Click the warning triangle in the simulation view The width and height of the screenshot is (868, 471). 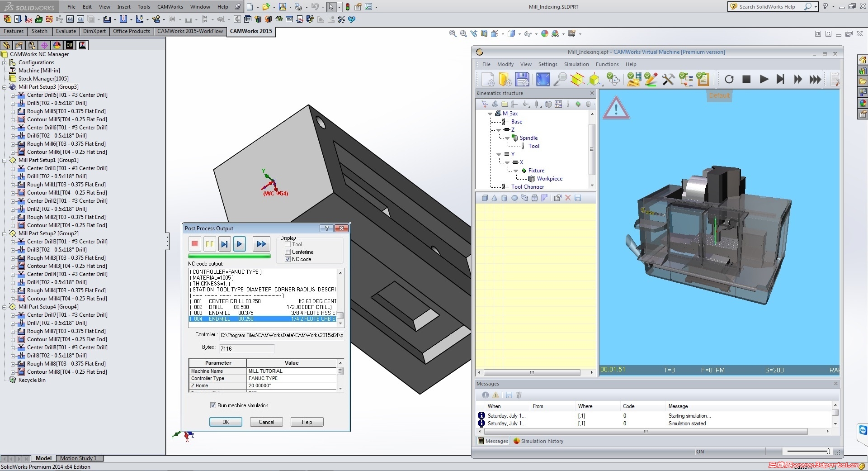coord(616,109)
